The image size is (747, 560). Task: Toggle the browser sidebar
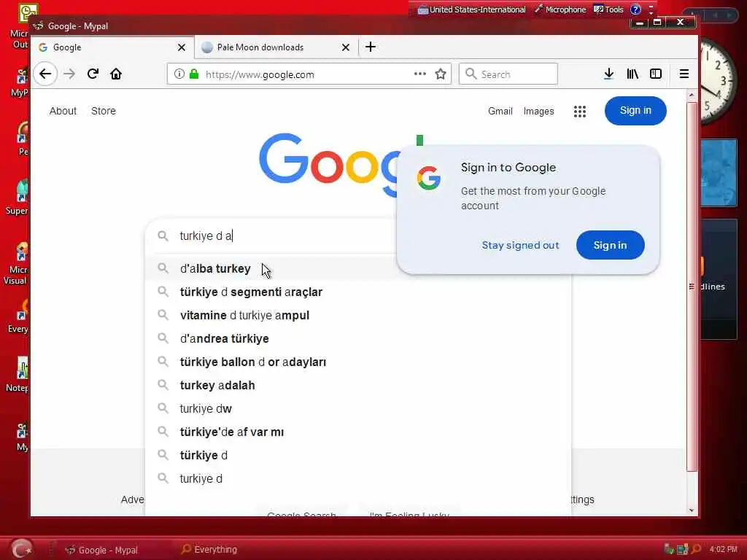(656, 74)
